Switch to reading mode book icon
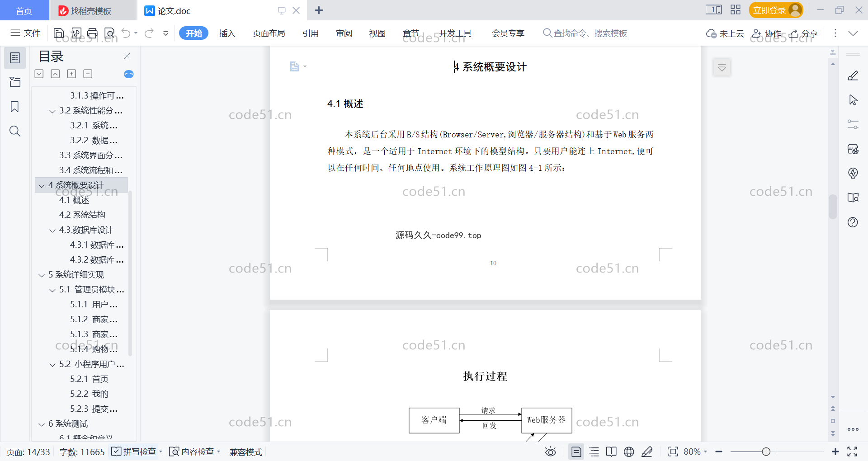This screenshot has width=868, height=461. [x=611, y=452]
